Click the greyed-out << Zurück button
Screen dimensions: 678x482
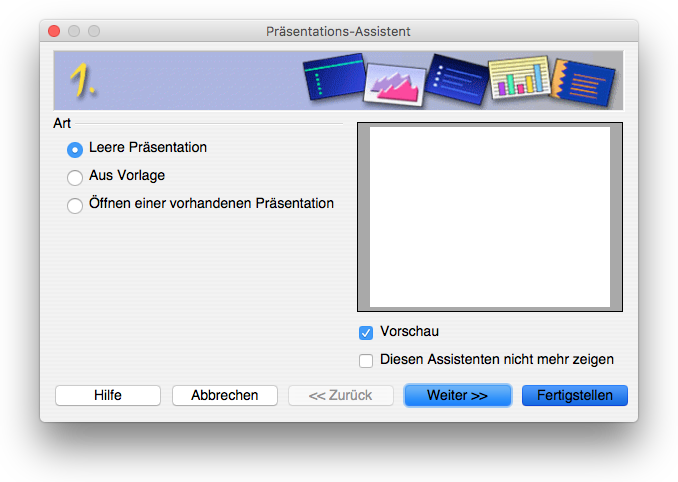click(x=341, y=395)
